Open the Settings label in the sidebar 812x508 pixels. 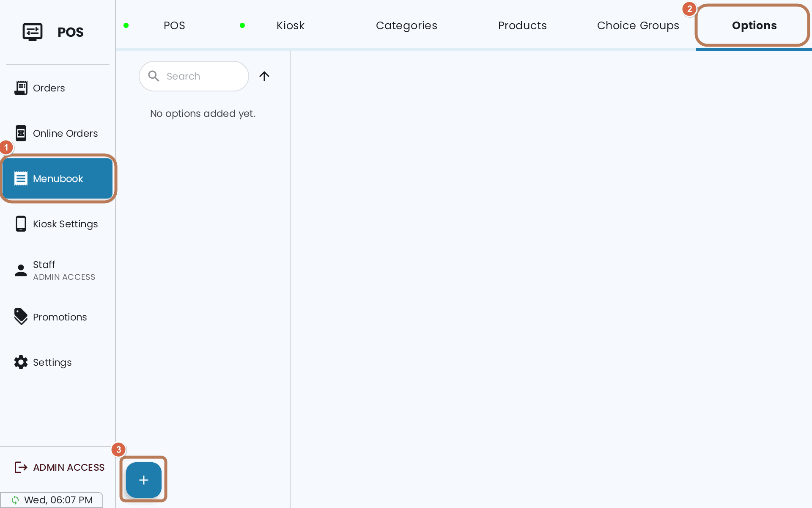click(52, 362)
